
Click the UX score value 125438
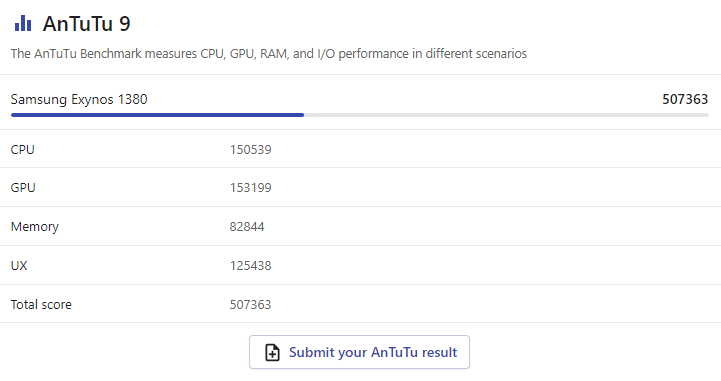click(251, 266)
